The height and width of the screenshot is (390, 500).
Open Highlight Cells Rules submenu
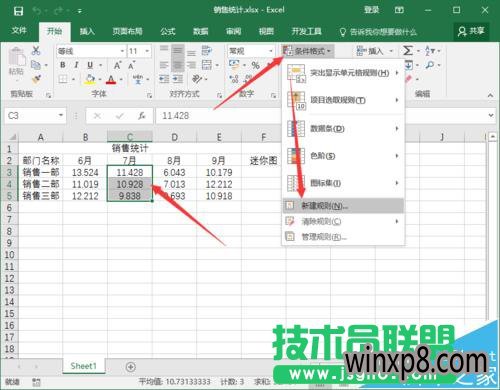[343, 73]
